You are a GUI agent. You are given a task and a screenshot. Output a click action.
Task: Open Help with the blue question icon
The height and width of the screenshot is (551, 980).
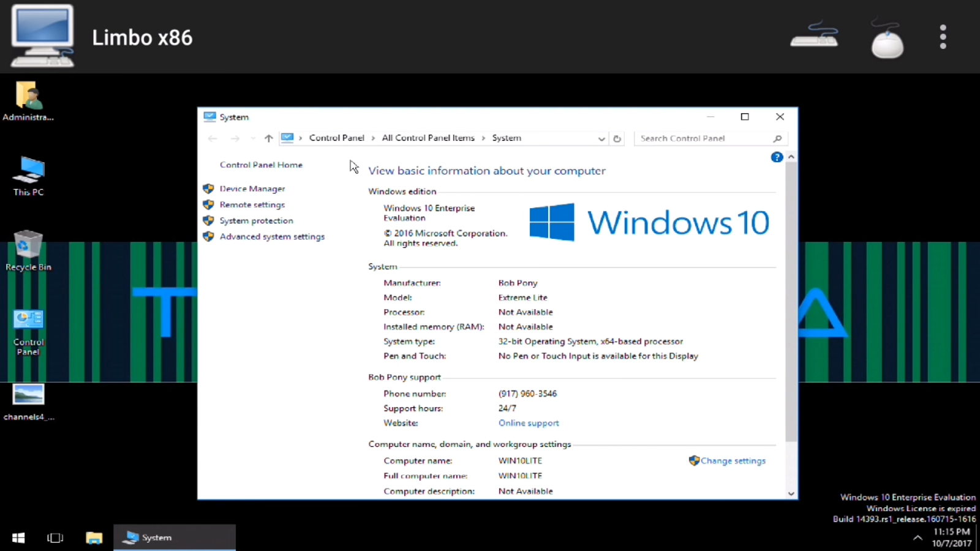click(777, 157)
